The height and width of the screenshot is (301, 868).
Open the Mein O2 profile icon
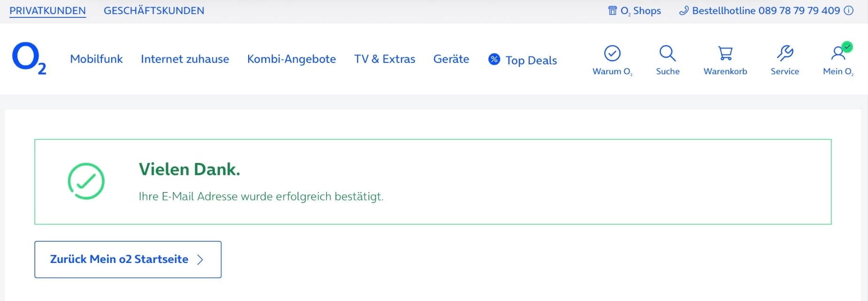point(838,53)
